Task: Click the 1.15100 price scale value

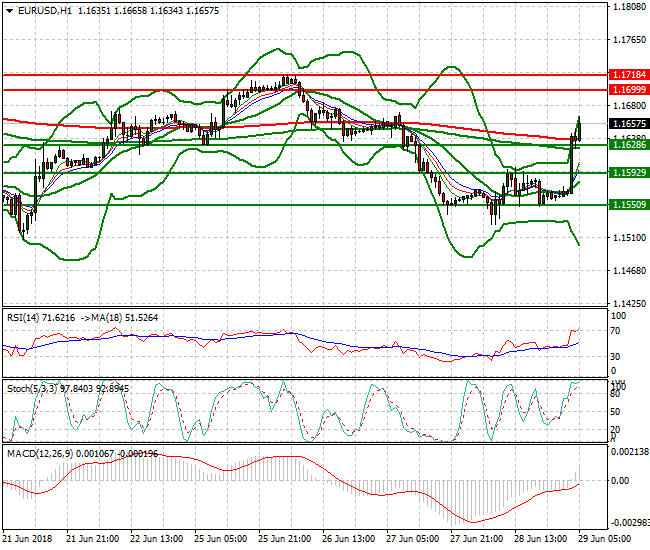Action: click(x=629, y=237)
